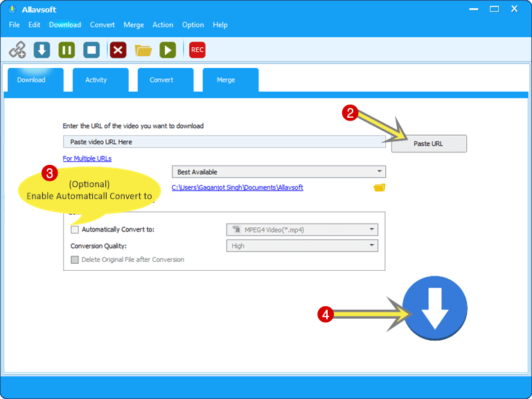This screenshot has width=532, height=399.
Task: Open the Download menu
Action: pos(65,25)
